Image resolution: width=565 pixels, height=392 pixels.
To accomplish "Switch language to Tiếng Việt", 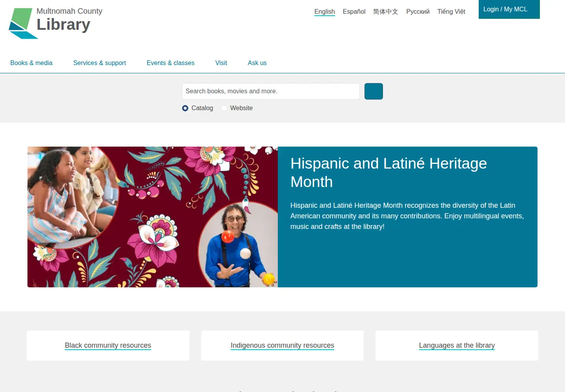I will (451, 12).
